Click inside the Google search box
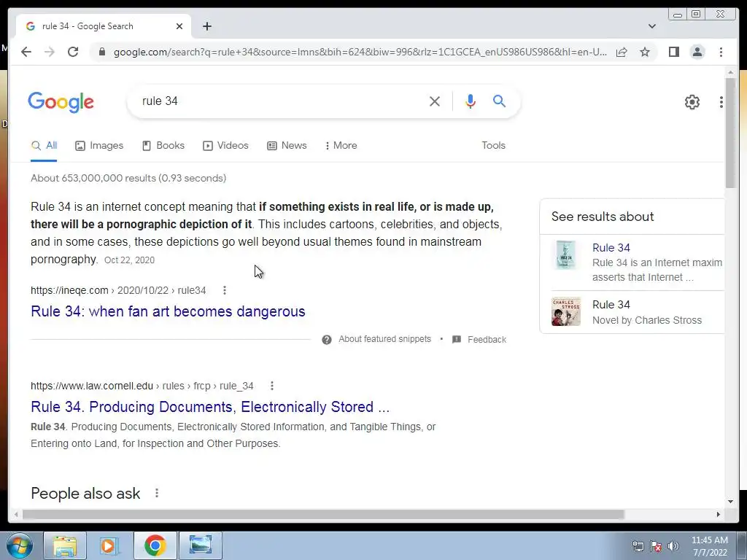 [x=281, y=101]
